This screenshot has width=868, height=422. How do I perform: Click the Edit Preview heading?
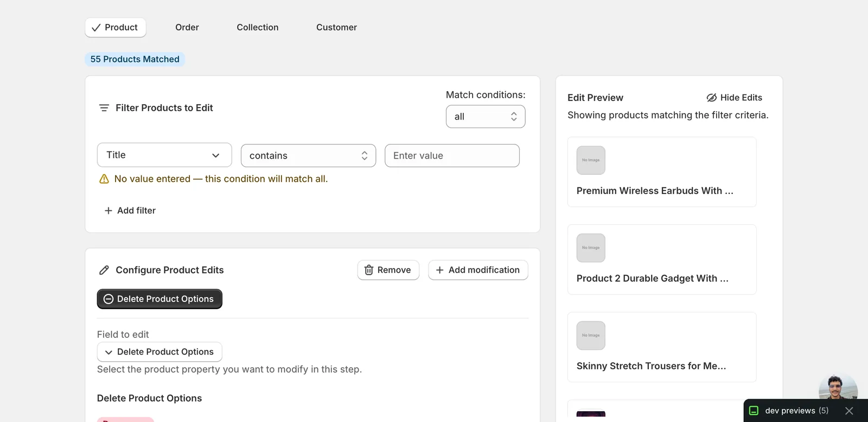click(x=595, y=98)
